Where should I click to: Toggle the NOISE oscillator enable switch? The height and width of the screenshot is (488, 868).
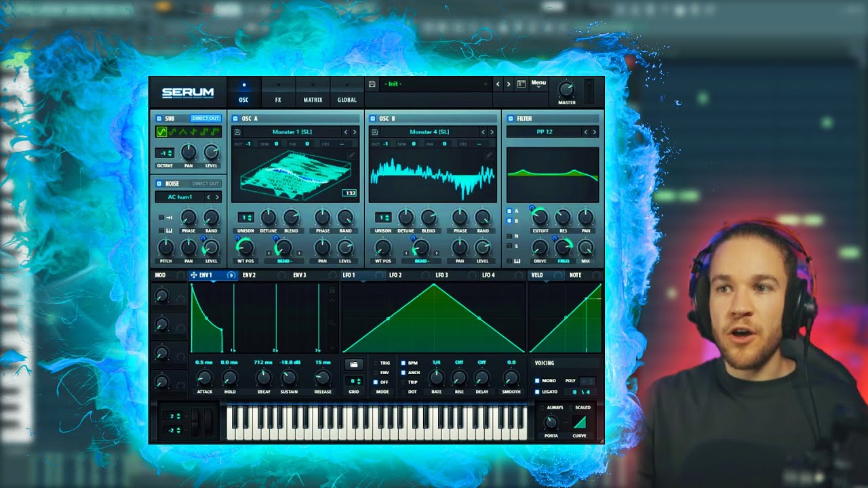(159, 183)
